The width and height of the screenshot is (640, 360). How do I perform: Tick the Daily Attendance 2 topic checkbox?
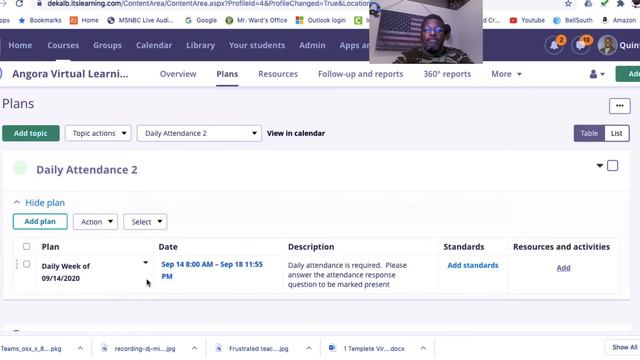pos(612,166)
